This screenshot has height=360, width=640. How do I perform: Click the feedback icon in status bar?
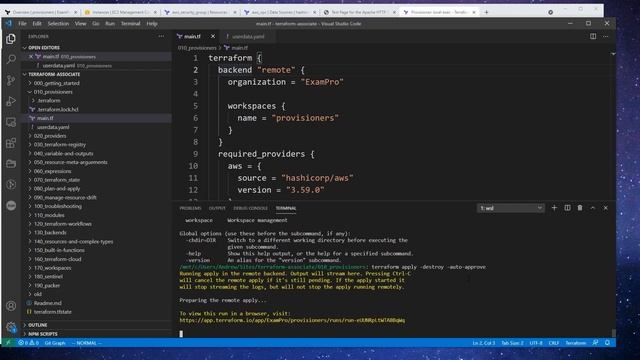point(596,343)
